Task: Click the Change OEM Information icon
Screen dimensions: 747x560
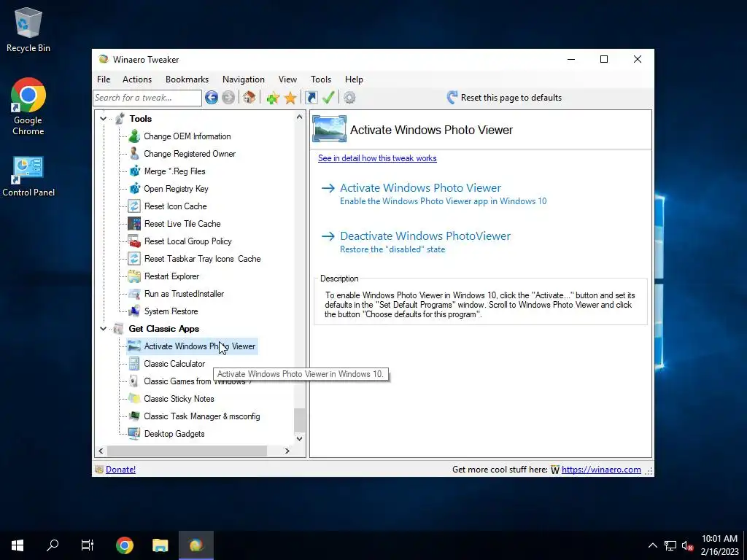Action: 134,136
